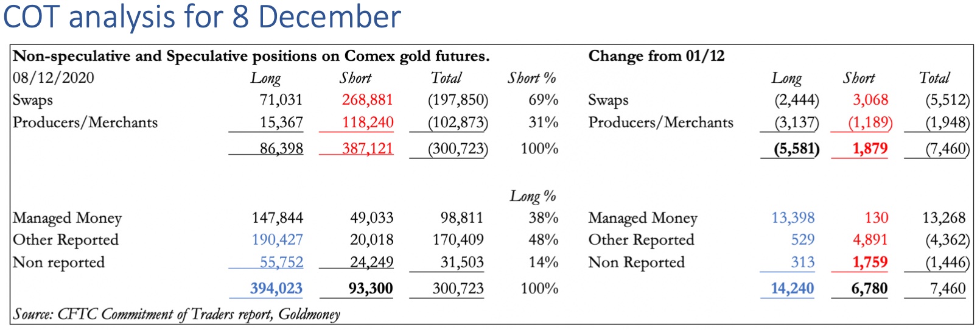Select the bold total long 394,023
Viewport: 980px width, 330px height.
tap(276, 289)
